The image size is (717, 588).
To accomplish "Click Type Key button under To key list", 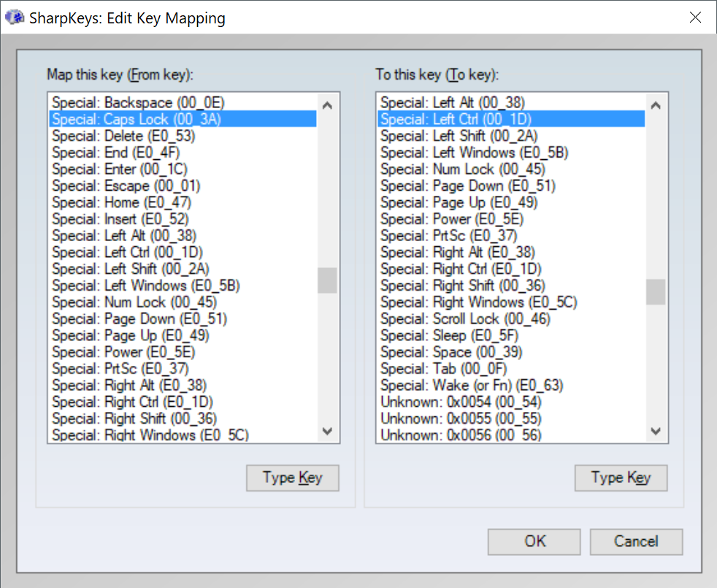I will (621, 478).
